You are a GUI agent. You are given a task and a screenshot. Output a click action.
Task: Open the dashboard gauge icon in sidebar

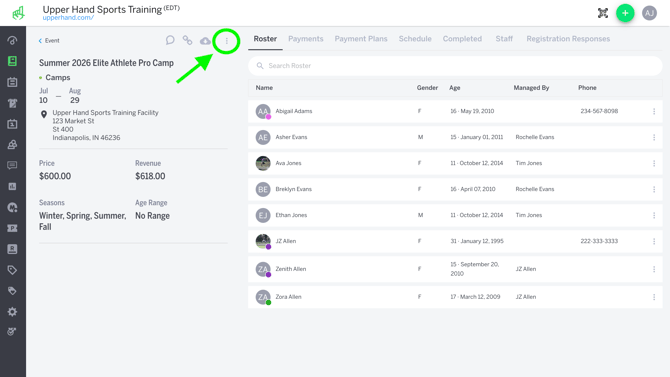tap(12, 40)
